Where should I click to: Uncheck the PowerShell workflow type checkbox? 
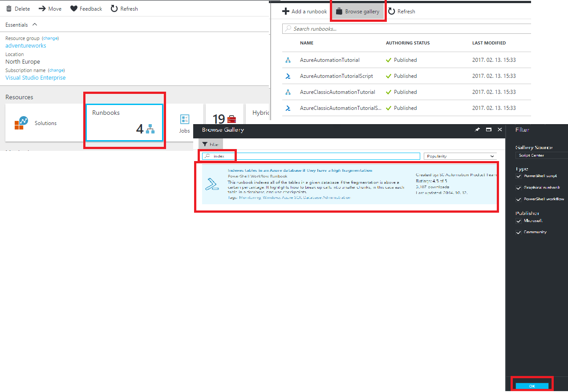click(519, 199)
